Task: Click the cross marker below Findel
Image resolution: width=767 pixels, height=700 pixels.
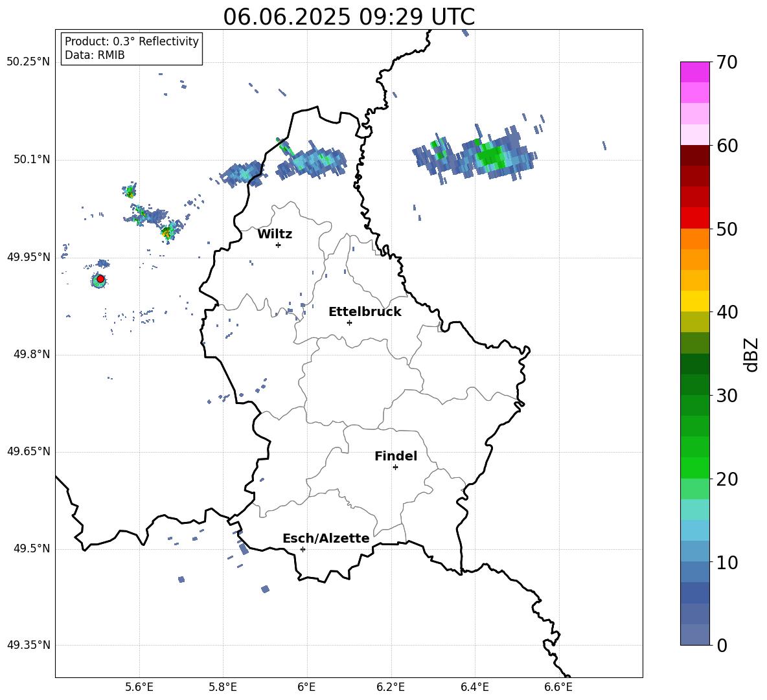Action: [395, 467]
